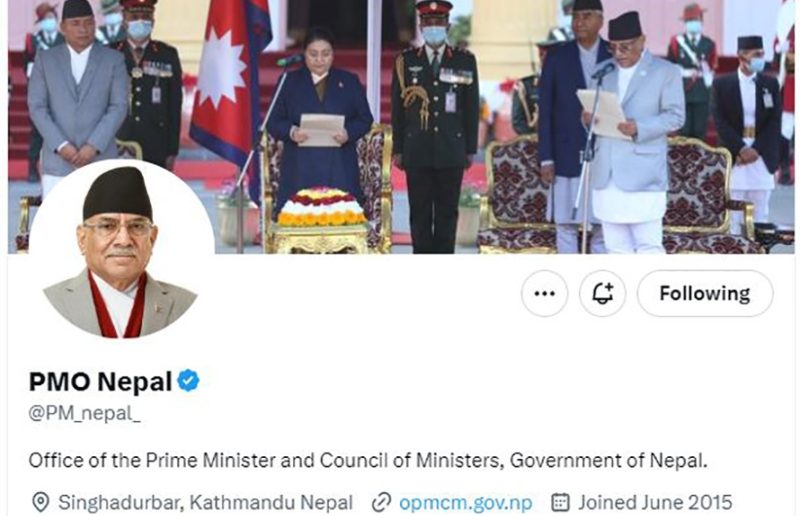Screen dimensions: 800x516
Task: Click the flower arrangement in banner photo
Action: tap(321, 207)
